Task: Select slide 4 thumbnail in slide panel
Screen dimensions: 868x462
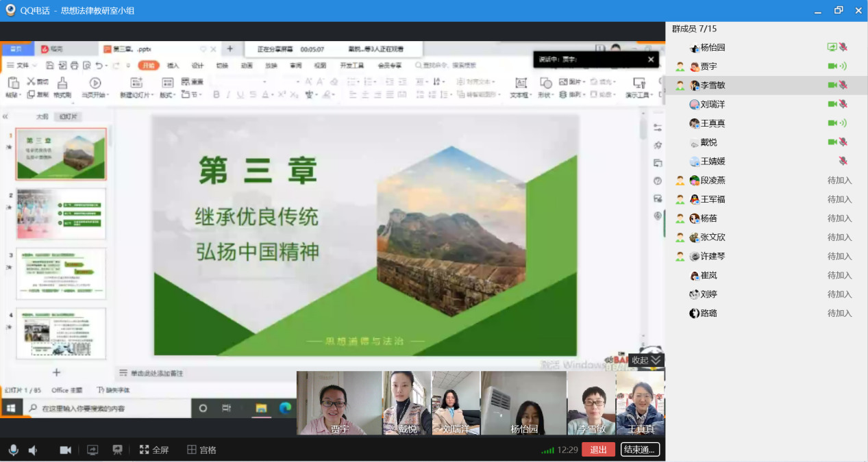Action: [x=62, y=333]
